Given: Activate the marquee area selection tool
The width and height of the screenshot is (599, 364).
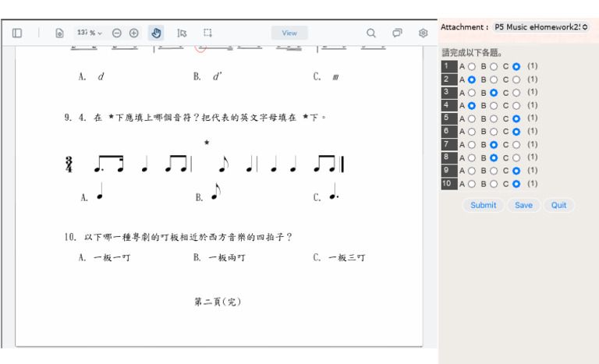Looking at the screenshot, I should click(x=207, y=33).
